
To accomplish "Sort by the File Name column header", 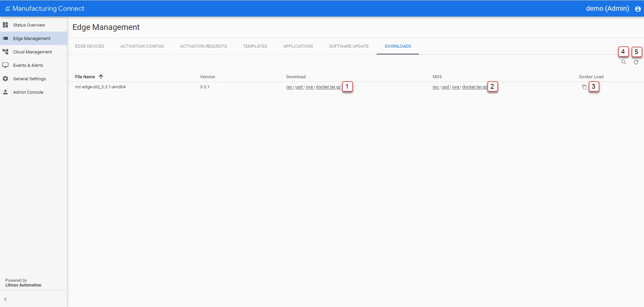I will click(85, 77).
